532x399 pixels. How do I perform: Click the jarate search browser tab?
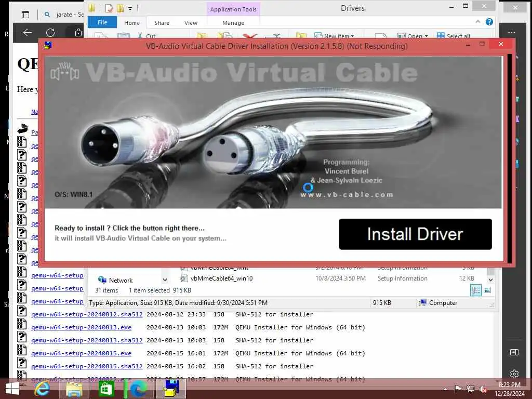[64, 15]
